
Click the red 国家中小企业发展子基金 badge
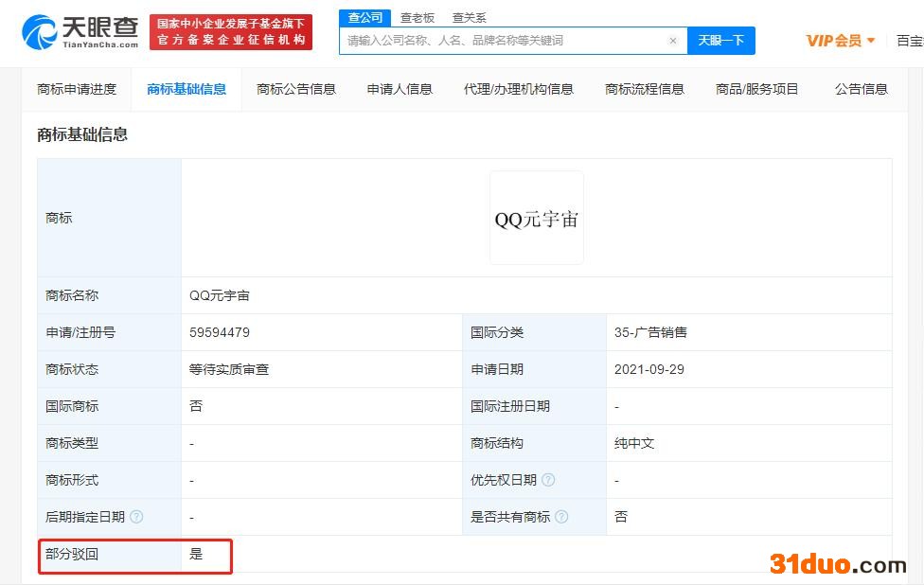coord(227,31)
